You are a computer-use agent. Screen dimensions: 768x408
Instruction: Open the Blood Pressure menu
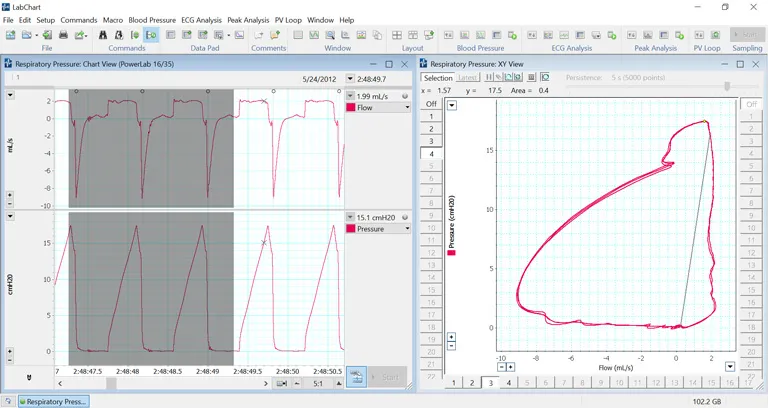(x=152, y=20)
